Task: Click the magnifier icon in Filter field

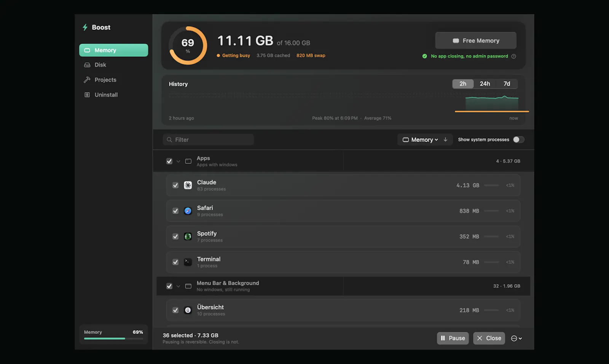Action: coord(169,140)
